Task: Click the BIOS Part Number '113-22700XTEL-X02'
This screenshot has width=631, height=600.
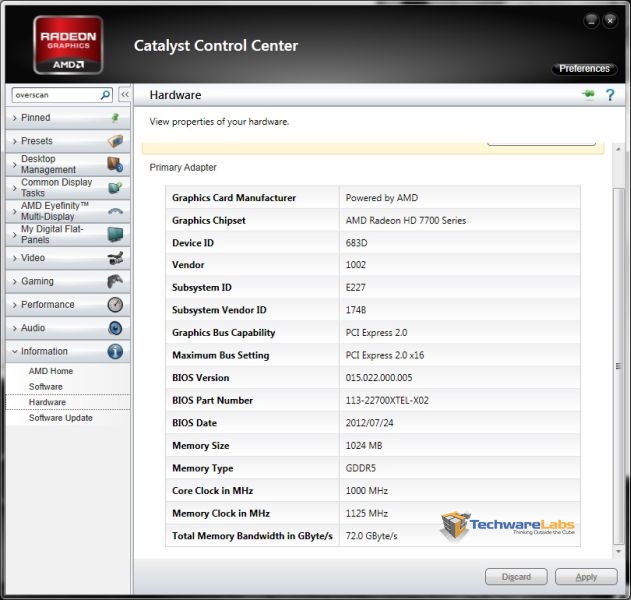Action: (387, 400)
